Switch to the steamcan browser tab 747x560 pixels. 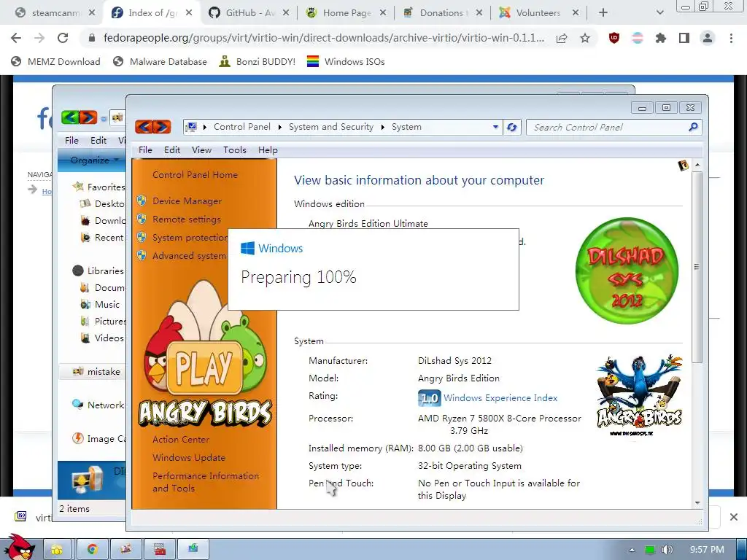click(55, 13)
